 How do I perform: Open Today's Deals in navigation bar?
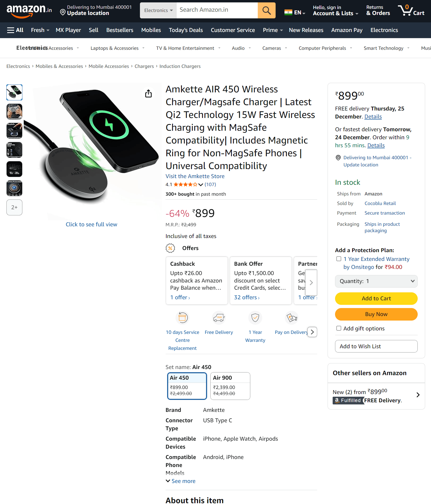pyautogui.click(x=186, y=30)
